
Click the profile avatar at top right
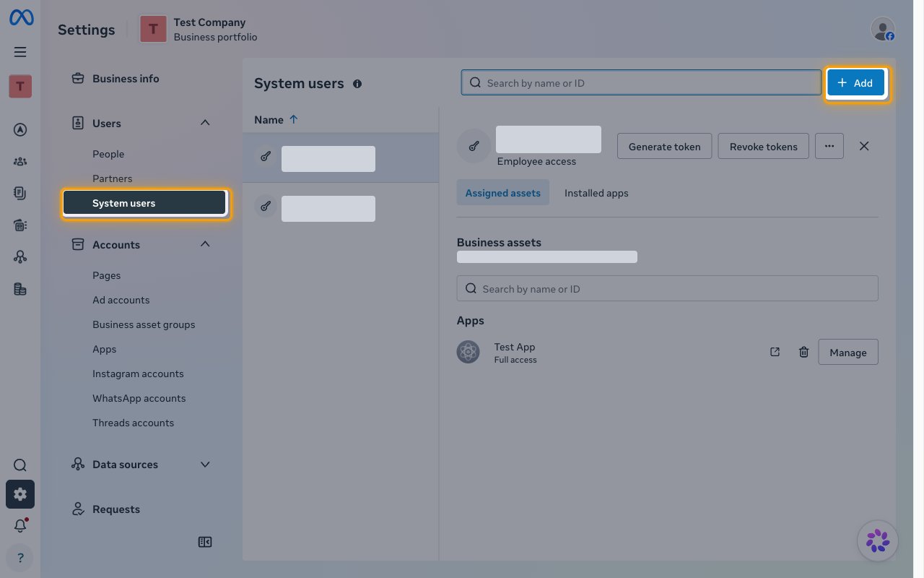click(x=883, y=29)
